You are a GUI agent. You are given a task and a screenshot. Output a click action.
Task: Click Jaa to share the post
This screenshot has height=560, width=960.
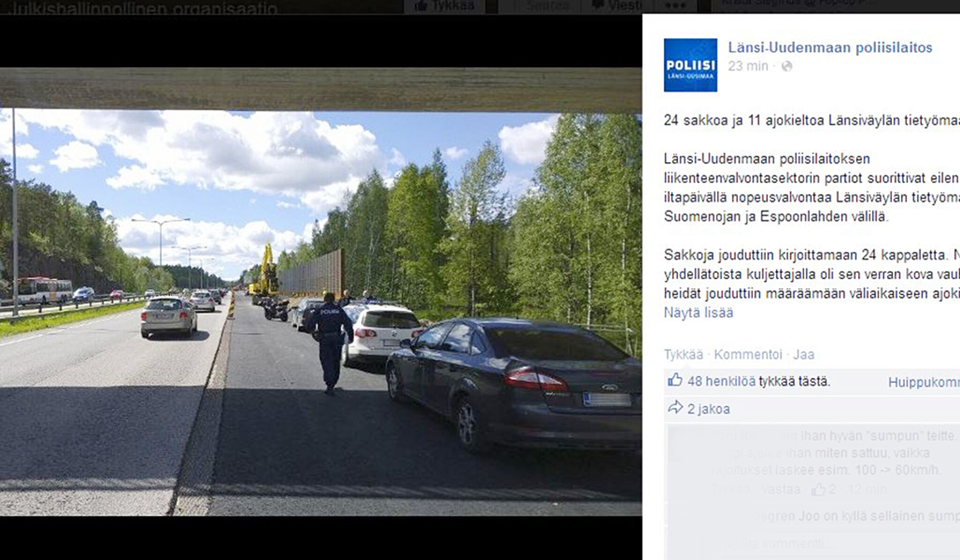(803, 355)
